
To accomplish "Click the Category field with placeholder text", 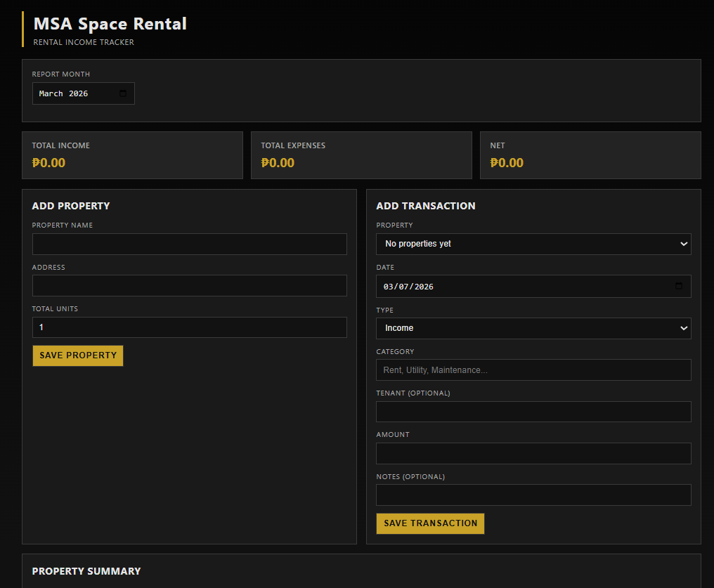I will 533,370.
